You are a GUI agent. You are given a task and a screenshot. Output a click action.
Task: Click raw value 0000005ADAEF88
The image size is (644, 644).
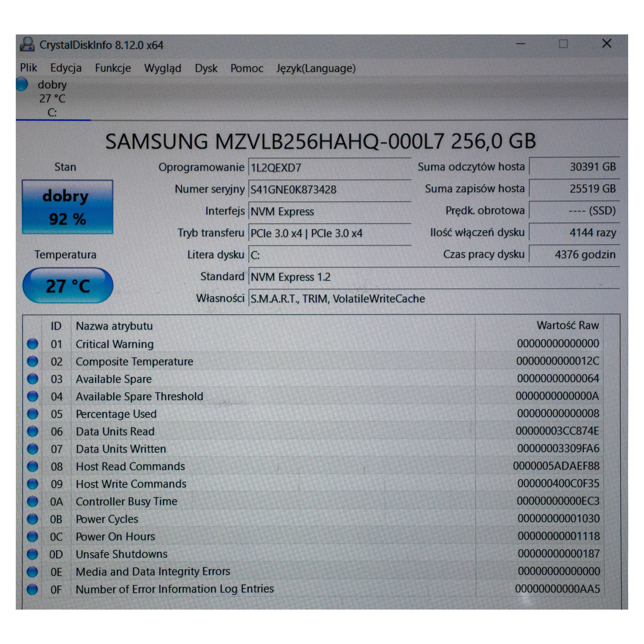pos(556,466)
